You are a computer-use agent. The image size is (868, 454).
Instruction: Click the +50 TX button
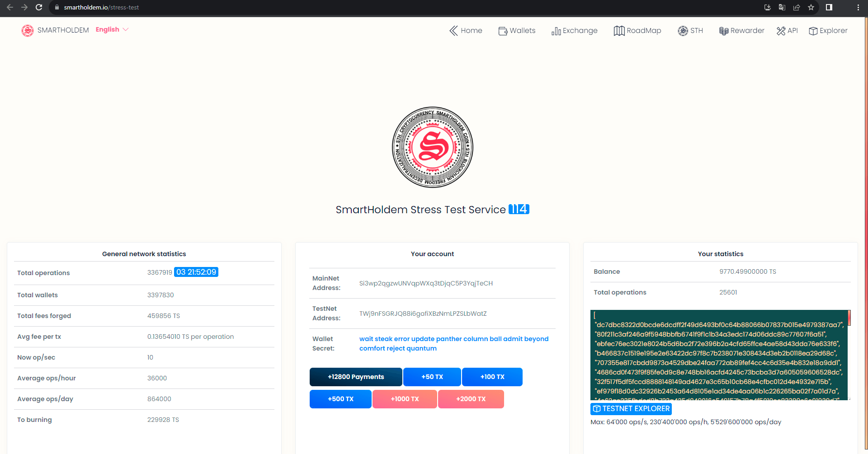432,377
